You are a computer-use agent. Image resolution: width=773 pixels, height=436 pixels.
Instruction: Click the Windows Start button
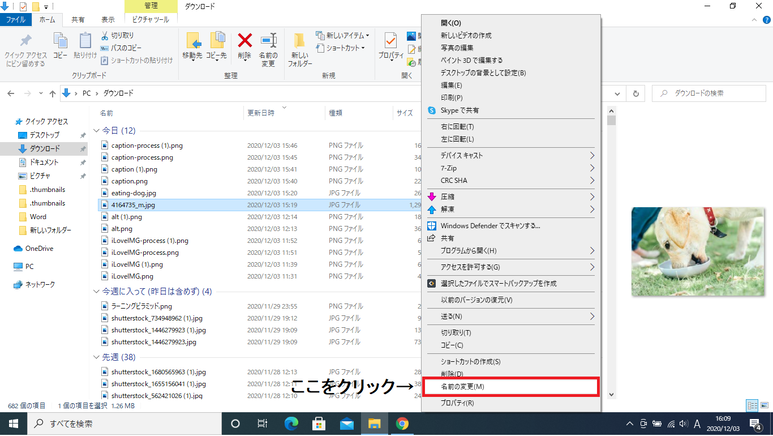13,424
